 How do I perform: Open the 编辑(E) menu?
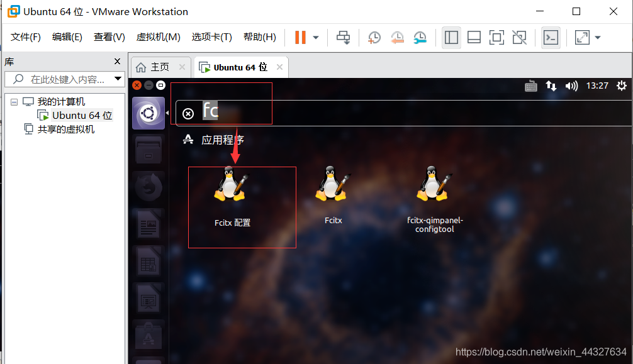tap(67, 37)
